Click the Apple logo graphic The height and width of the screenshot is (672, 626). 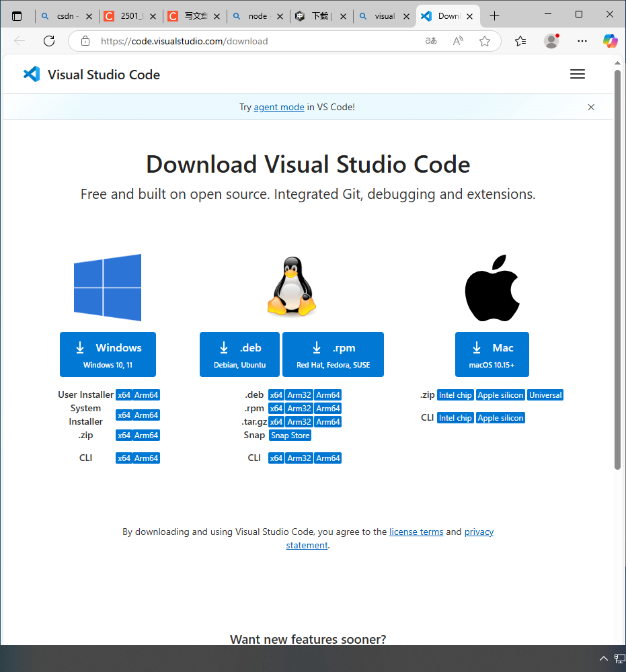[492, 288]
